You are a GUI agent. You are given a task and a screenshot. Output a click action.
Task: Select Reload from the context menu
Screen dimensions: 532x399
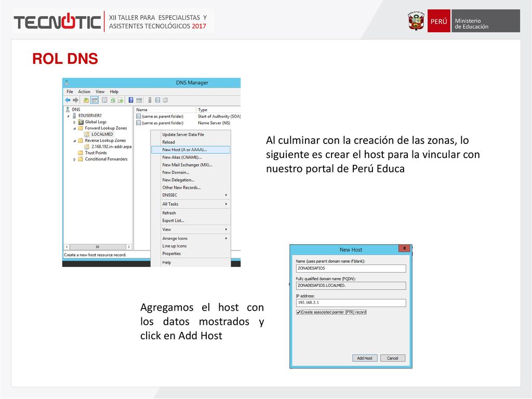pyautogui.click(x=191, y=142)
